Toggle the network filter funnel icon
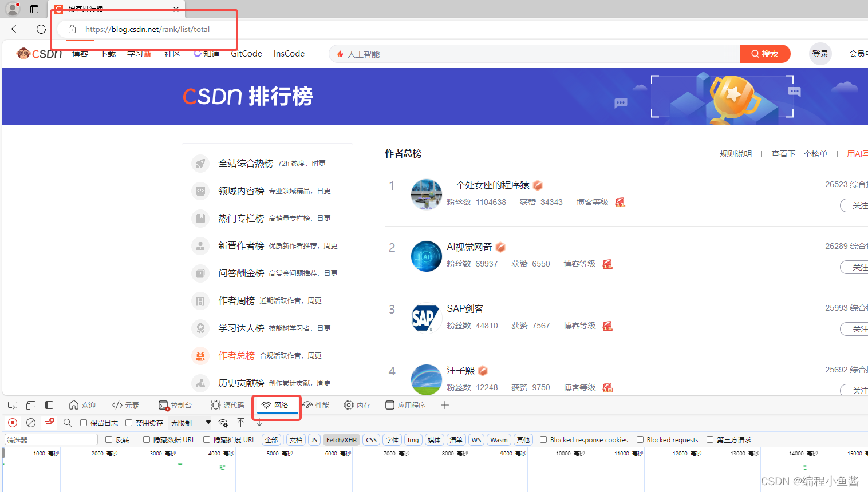 click(x=49, y=423)
